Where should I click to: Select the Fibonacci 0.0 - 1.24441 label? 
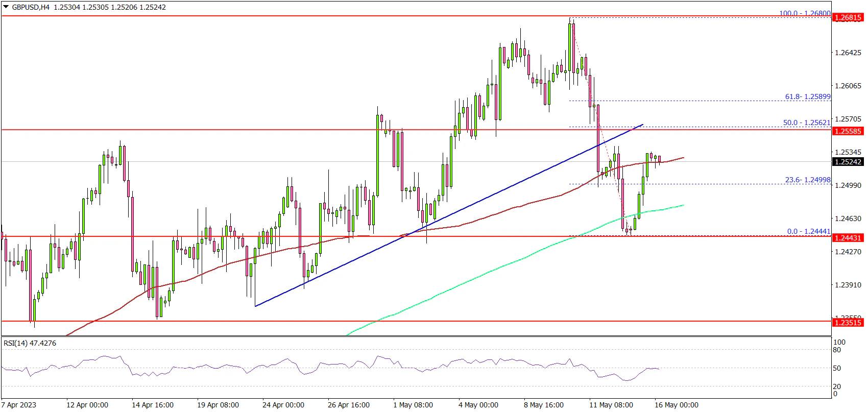click(809, 231)
